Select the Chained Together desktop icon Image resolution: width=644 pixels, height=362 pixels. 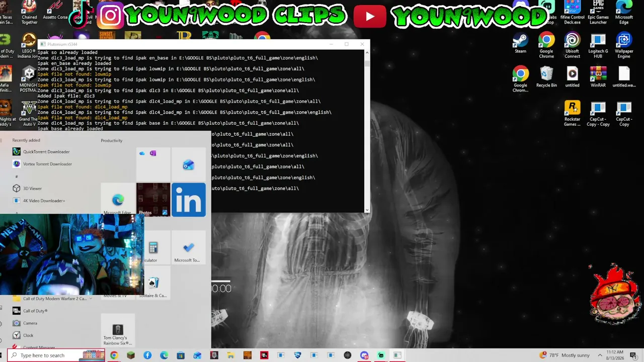29,13
